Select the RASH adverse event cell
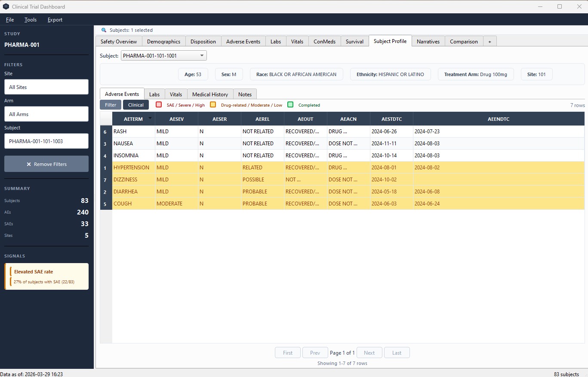 coord(134,132)
